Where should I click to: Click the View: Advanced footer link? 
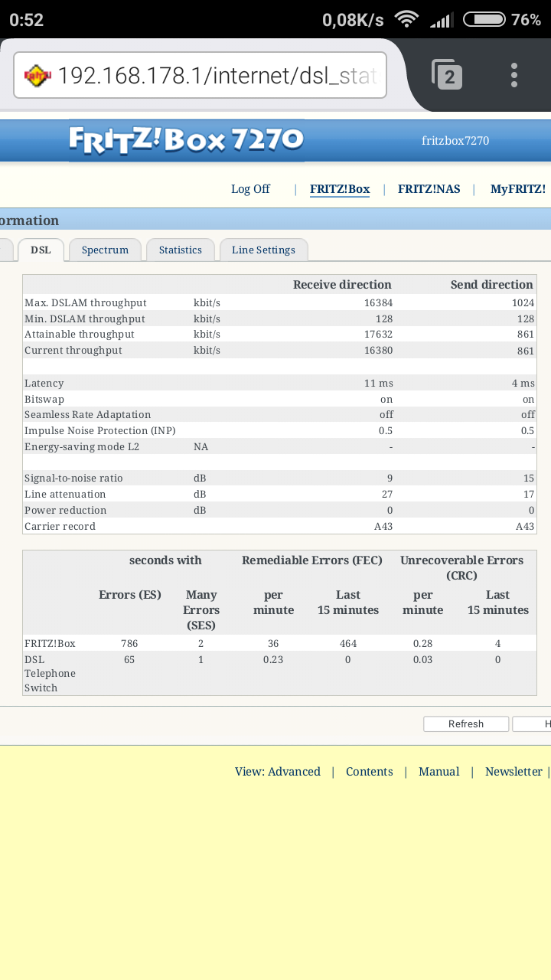point(277,772)
